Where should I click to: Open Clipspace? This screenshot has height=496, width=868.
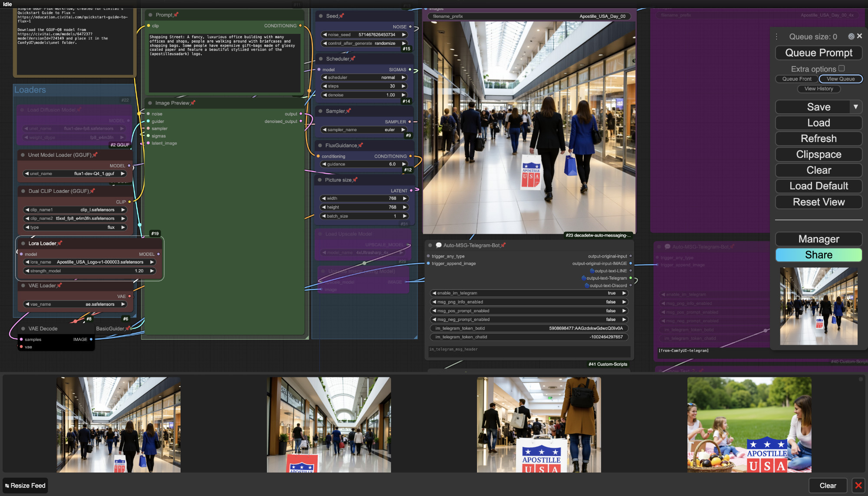coord(819,155)
